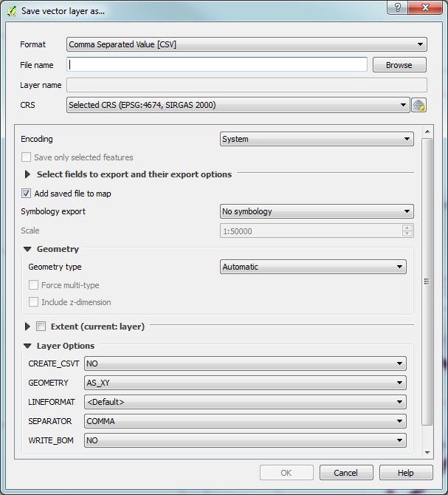The width and height of the screenshot is (448, 495).
Task: Expand Select fields to export section
Action: pyautogui.click(x=27, y=174)
